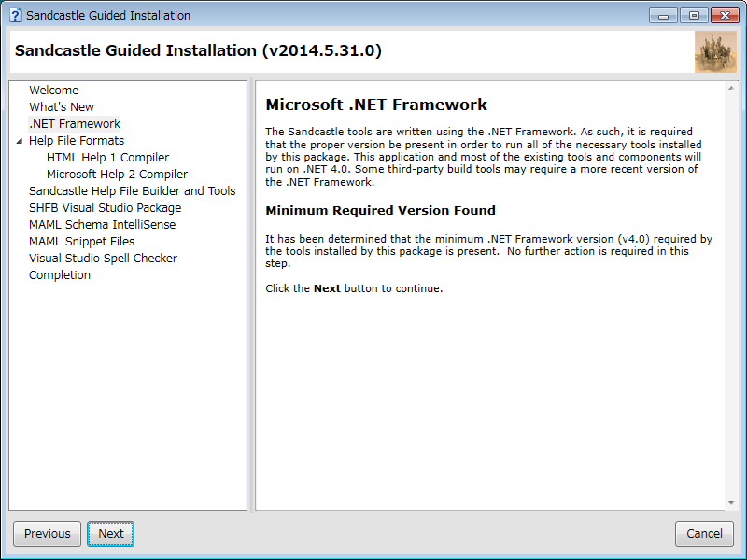
Task: Click Next to continue installation
Action: click(110, 534)
